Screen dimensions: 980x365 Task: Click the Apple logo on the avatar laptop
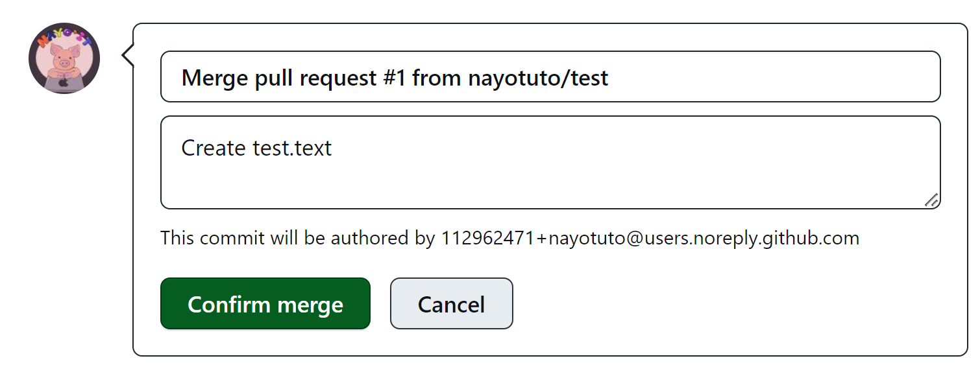[64, 83]
